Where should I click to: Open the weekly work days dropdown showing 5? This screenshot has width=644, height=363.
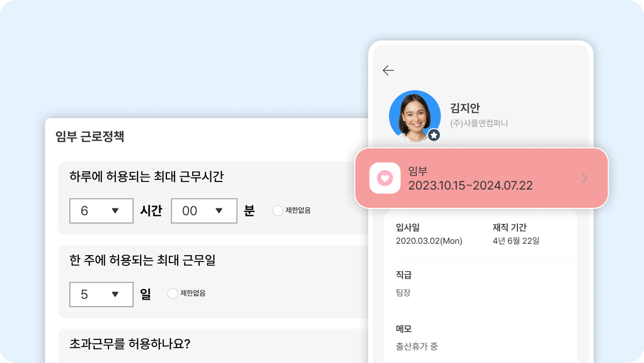[x=101, y=294]
